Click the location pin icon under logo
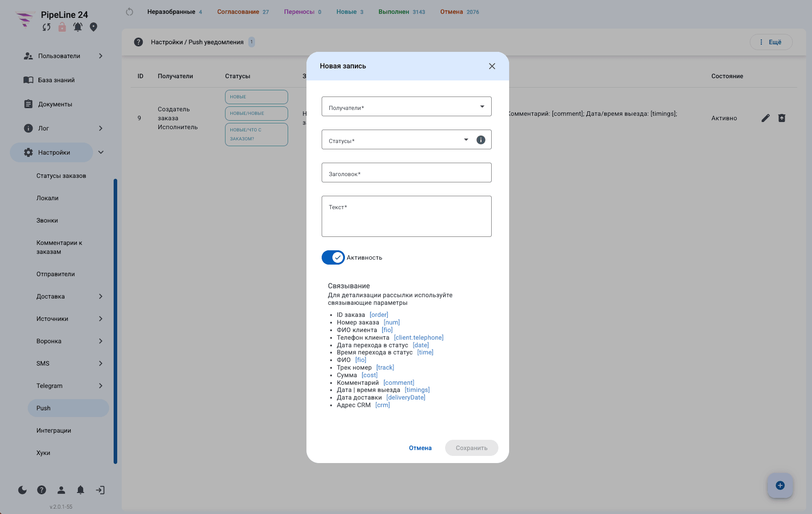 point(94,27)
